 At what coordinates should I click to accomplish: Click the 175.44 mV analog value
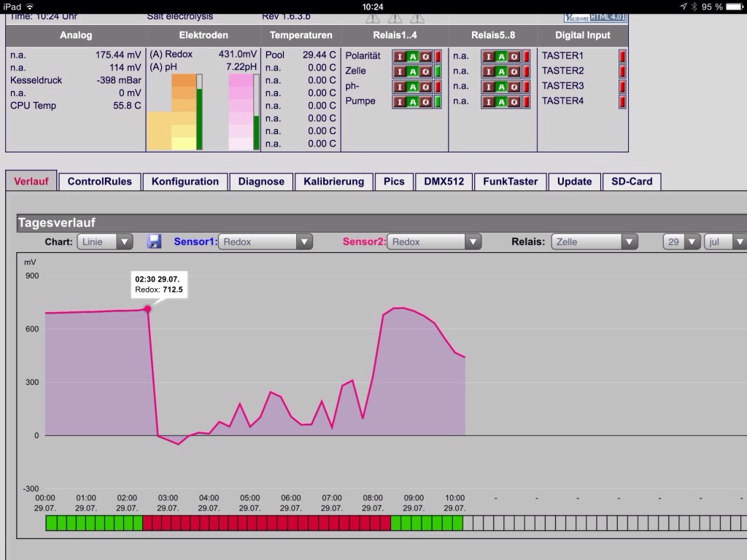tap(118, 55)
